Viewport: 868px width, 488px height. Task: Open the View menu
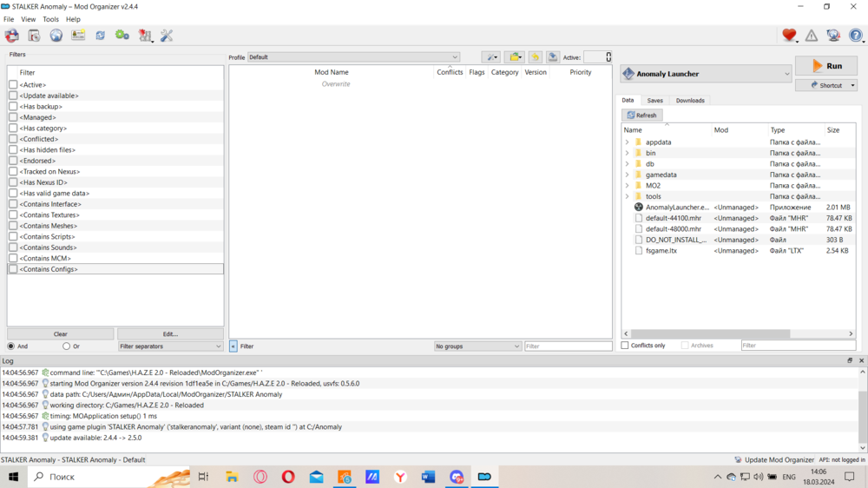pos(29,19)
